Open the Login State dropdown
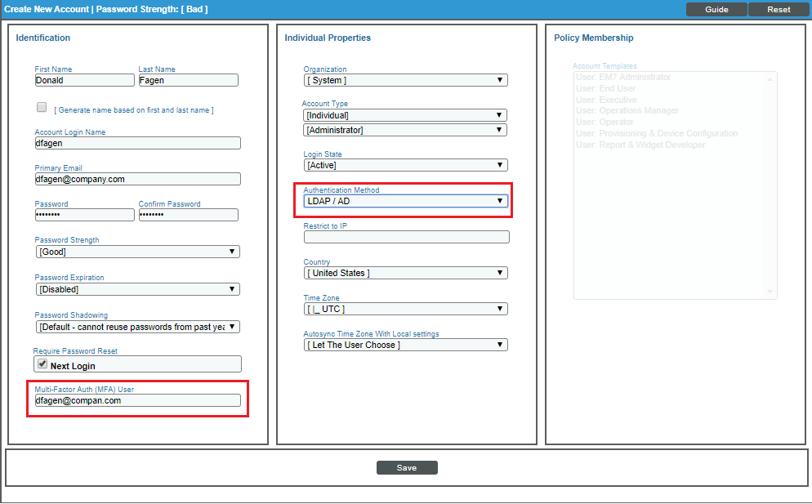Screen dimensions: 812x504 coord(405,165)
